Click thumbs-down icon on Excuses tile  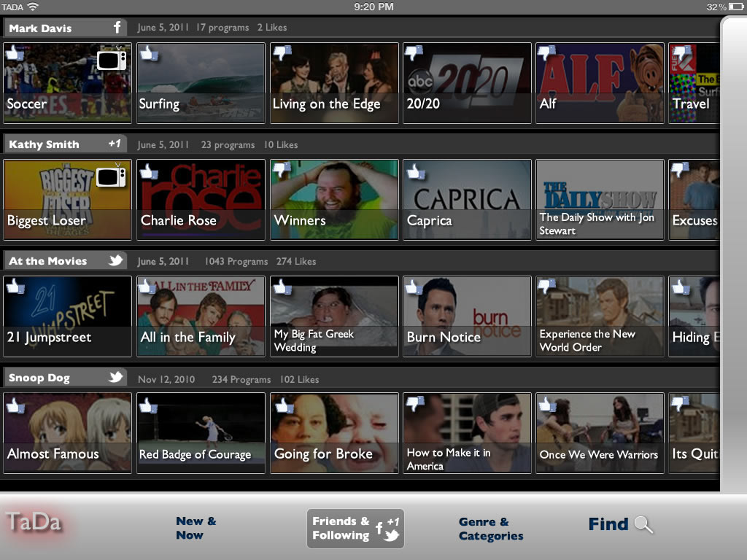click(680, 169)
